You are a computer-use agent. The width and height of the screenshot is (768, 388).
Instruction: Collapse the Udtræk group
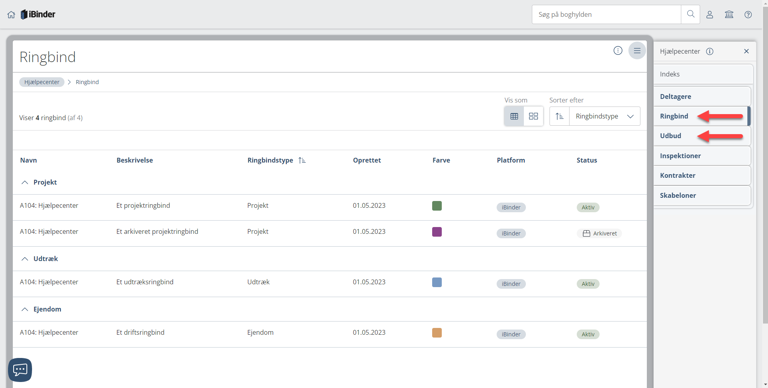click(x=24, y=259)
